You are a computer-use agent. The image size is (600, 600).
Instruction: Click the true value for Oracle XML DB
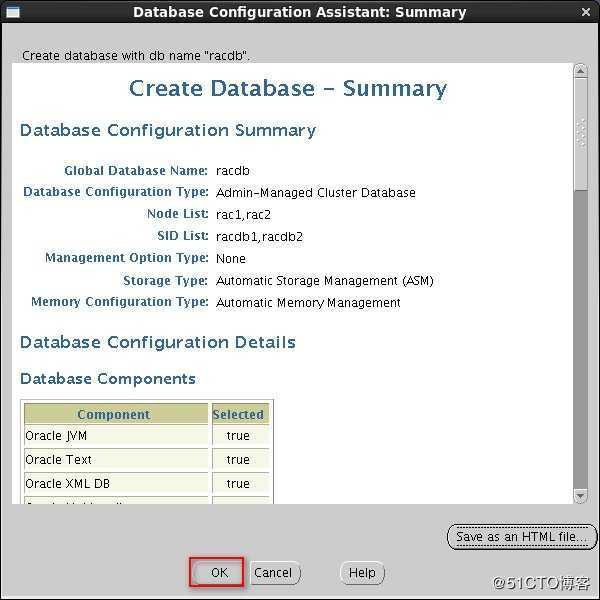click(x=238, y=484)
